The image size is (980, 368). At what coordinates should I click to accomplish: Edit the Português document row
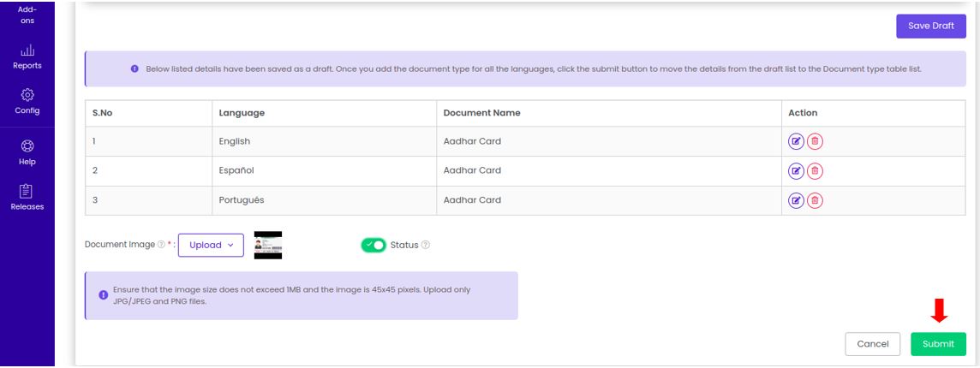click(796, 200)
